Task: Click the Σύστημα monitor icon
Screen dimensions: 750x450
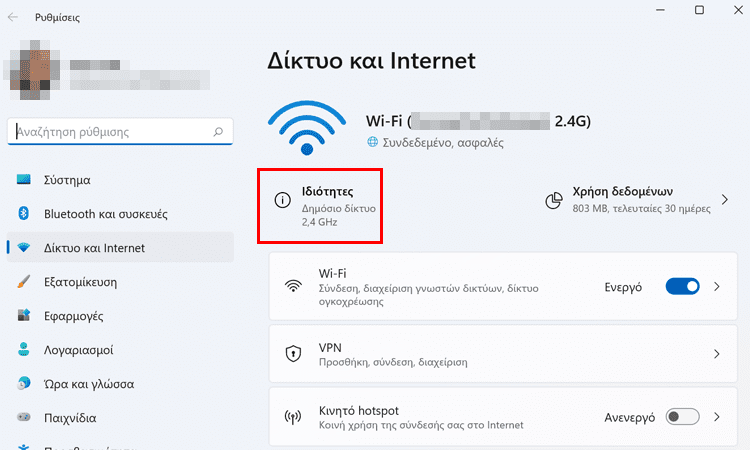Action: pyautogui.click(x=23, y=180)
